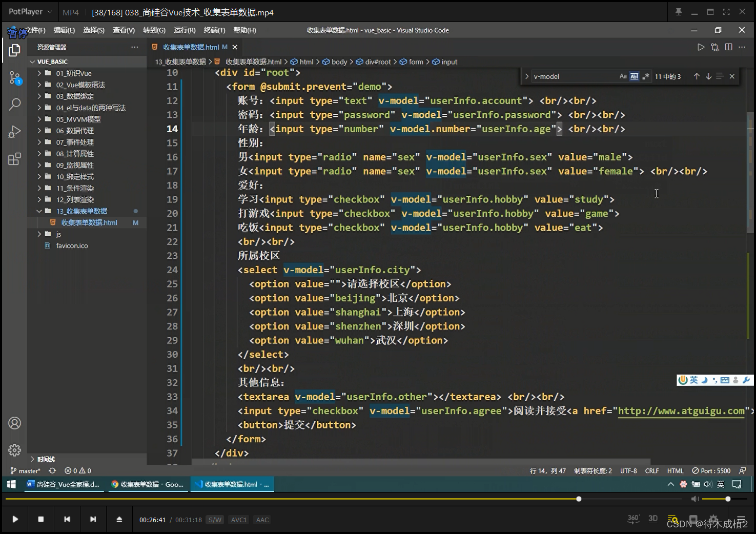Click the Run code triangle in editor toolbar
The height and width of the screenshot is (534, 756).
(x=701, y=47)
